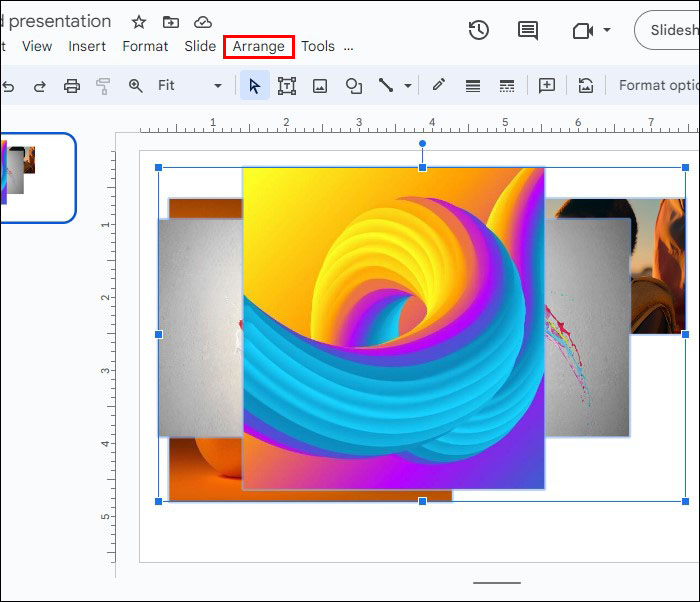The width and height of the screenshot is (700, 602).
Task: Select the shape tool
Action: (353, 86)
